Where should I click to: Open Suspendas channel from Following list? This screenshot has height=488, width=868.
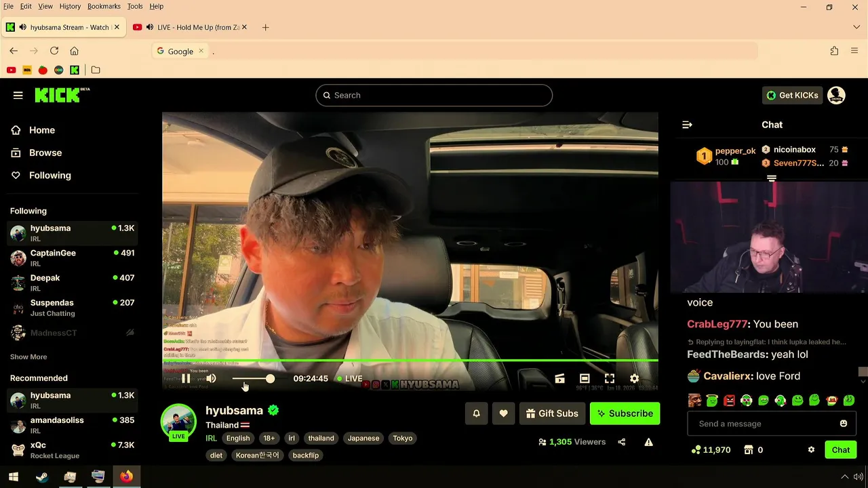72,308
